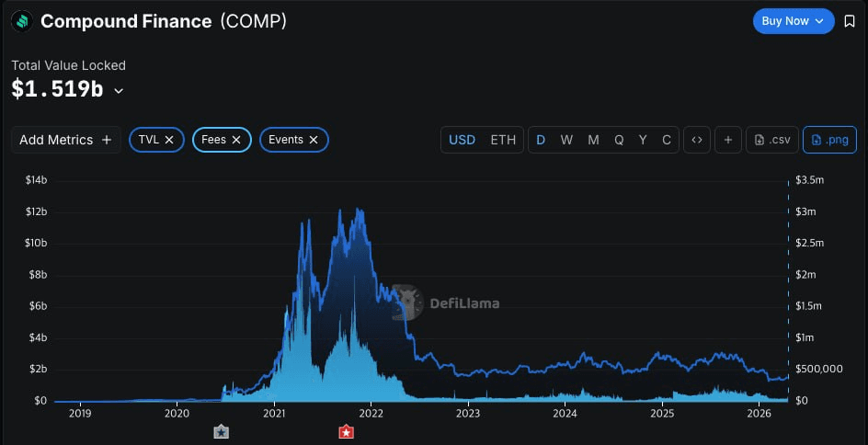Image resolution: width=868 pixels, height=445 pixels.
Task: Select daily (D) interval
Action: (x=541, y=140)
